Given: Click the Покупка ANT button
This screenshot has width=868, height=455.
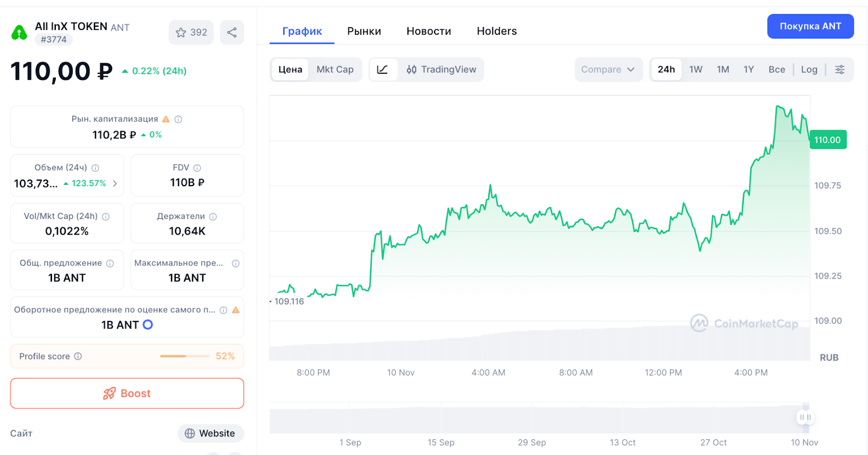Looking at the screenshot, I should [810, 26].
